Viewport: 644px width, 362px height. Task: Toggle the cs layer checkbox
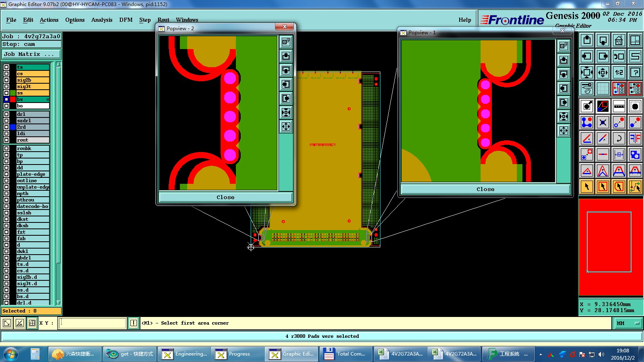(6, 74)
